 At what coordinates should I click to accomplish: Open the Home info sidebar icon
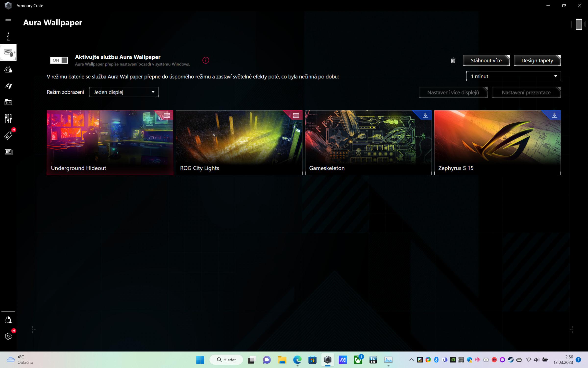click(x=8, y=36)
